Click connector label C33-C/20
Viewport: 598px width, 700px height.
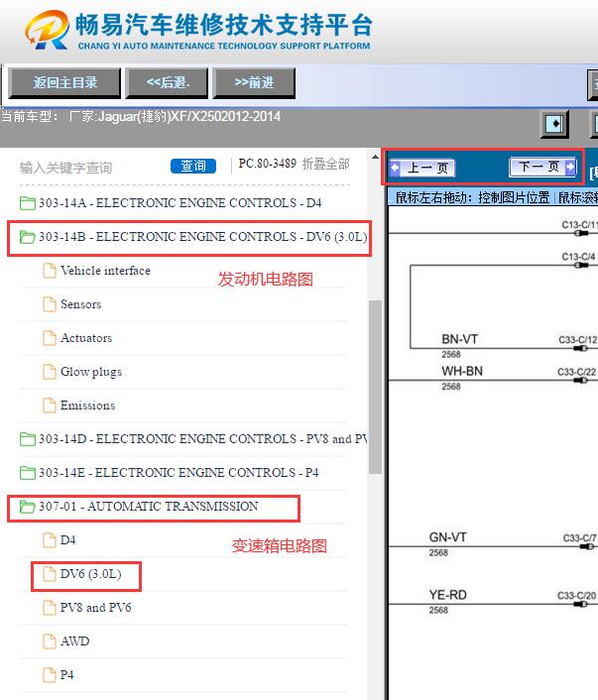coord(576,596)
